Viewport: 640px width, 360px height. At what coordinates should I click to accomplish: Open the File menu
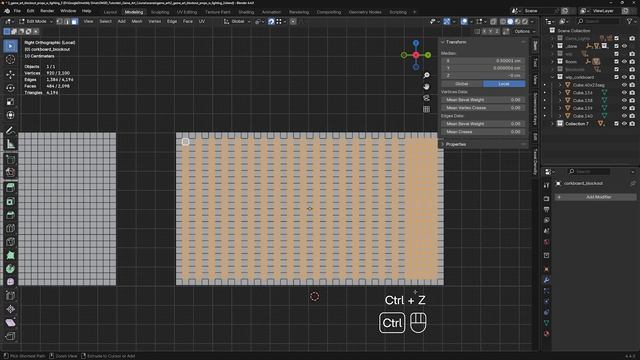click(x=17, y=11)
